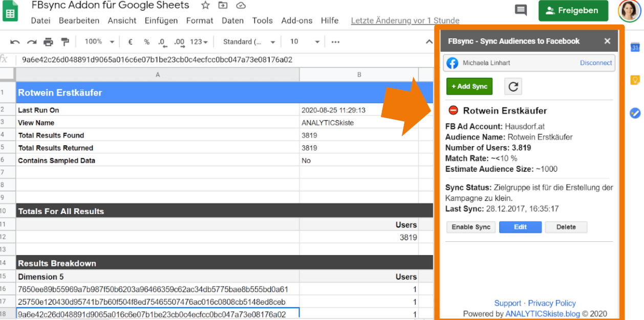644x320 pixels.
Task: Enable Sync for Rotwein Erstkäufer
Action: tap(470, 227)
